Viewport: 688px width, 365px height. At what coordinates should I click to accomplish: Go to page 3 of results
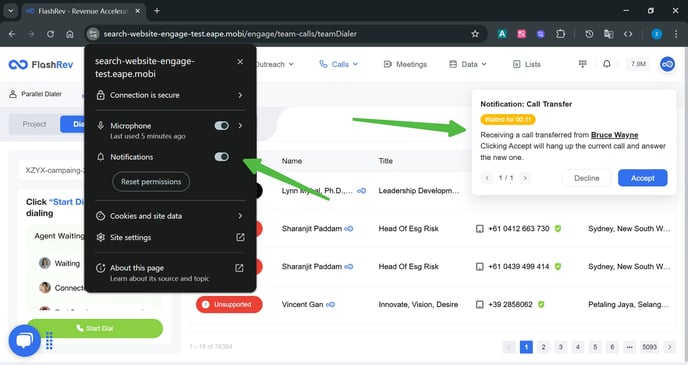pyautogui.click(x=560, y=347)
